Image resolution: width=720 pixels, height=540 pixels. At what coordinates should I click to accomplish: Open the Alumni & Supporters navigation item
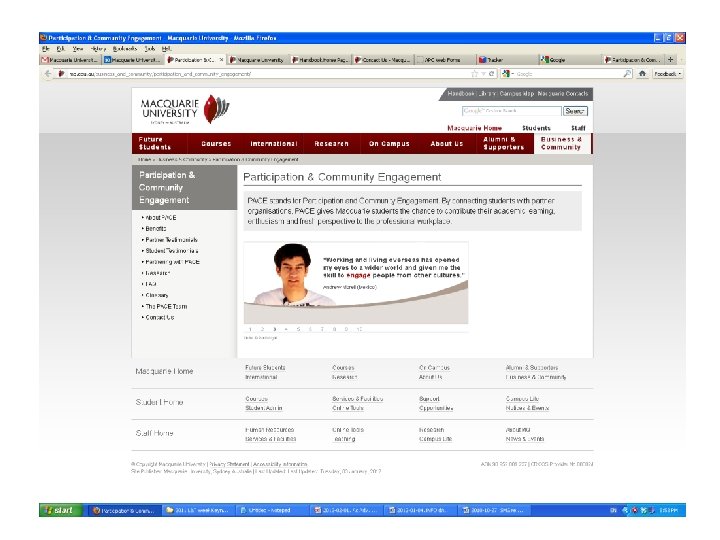(x=503, y=143)
